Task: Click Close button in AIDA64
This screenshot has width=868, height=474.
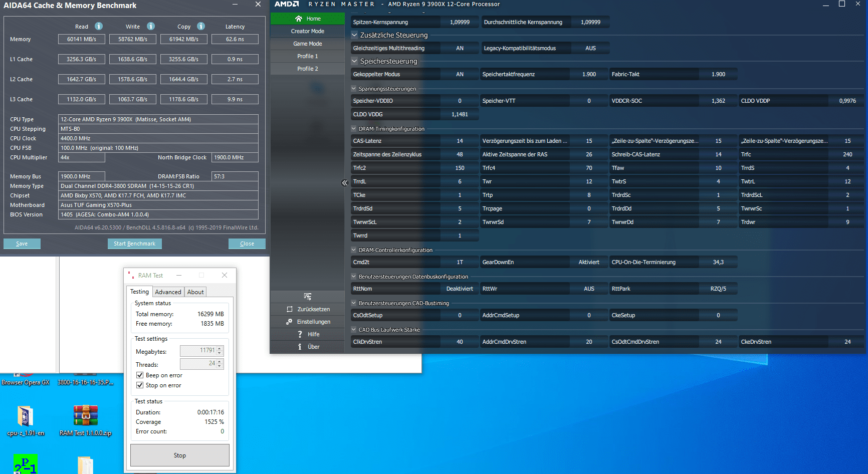Action: (x=247, y=244)
